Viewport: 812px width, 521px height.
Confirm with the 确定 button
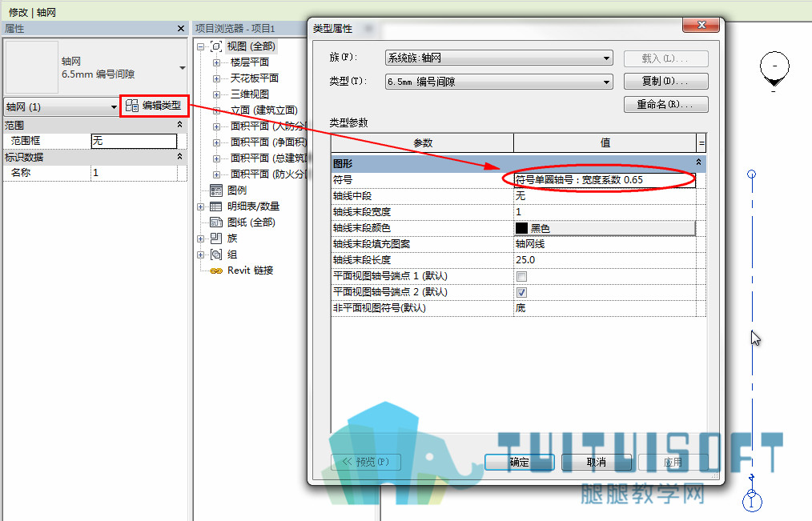[520, 462]
